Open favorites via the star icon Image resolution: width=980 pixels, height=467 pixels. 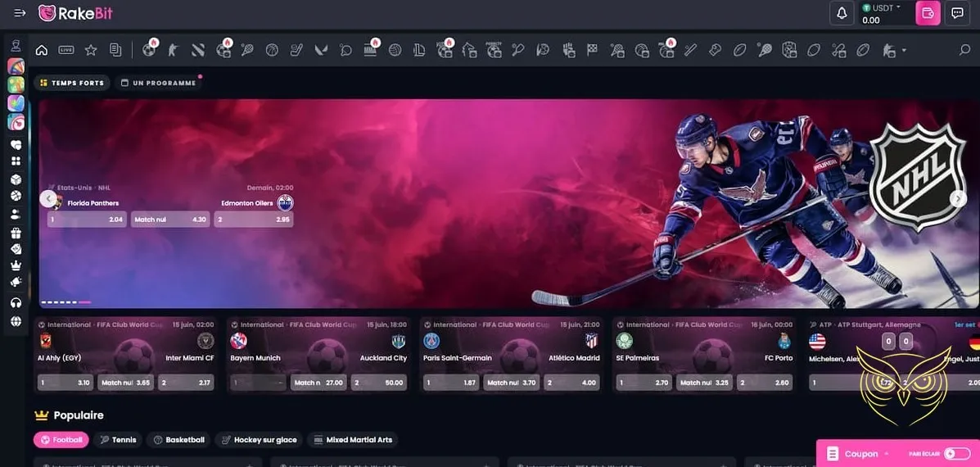(91, 50)
